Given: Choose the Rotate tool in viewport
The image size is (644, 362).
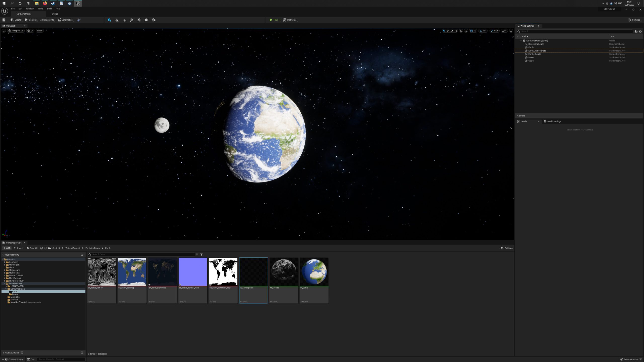Looking at the screenshot, I should click(452, 31).
